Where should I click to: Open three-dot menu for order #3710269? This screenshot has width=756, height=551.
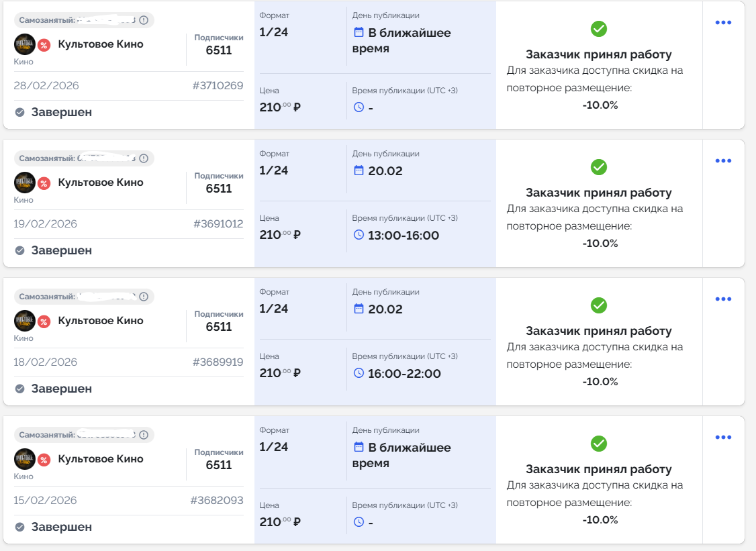[723, 23]
